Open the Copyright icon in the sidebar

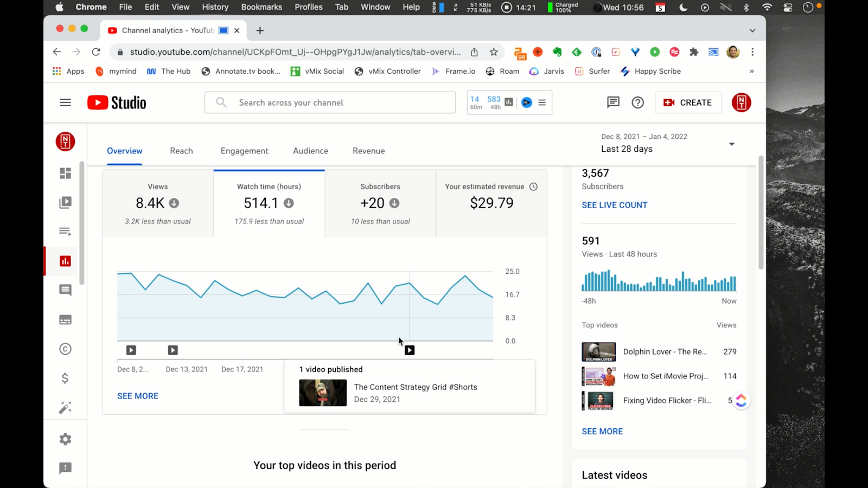65,349
